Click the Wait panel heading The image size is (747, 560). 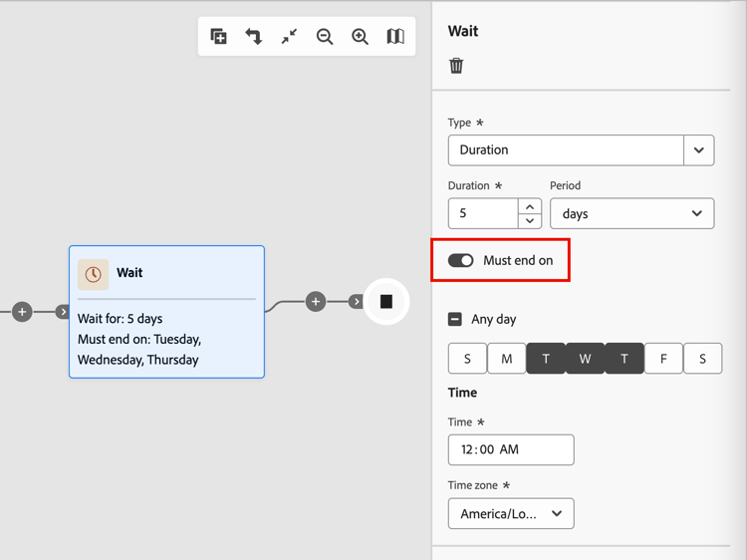[463, 31]
